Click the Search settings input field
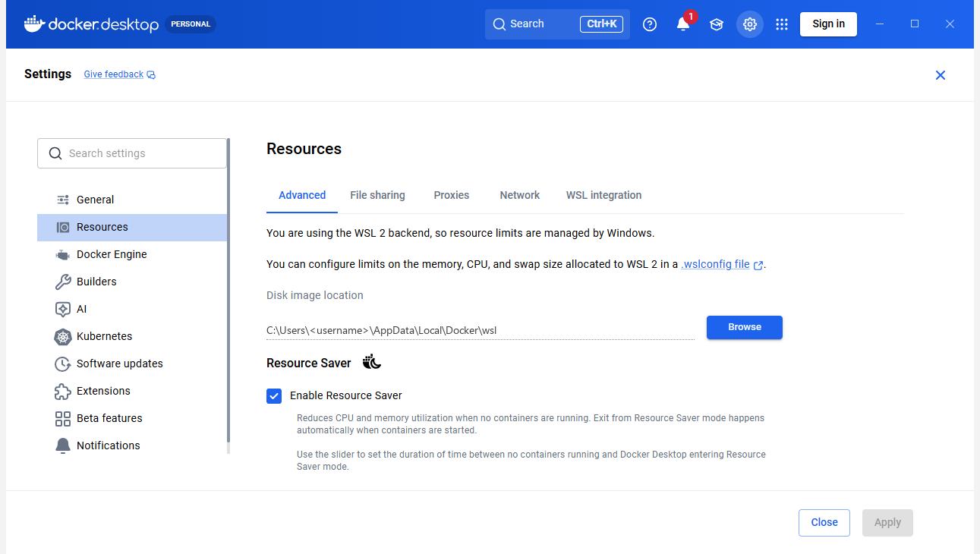Viewport: 980px width, 554px height. (x=132, y=153)
